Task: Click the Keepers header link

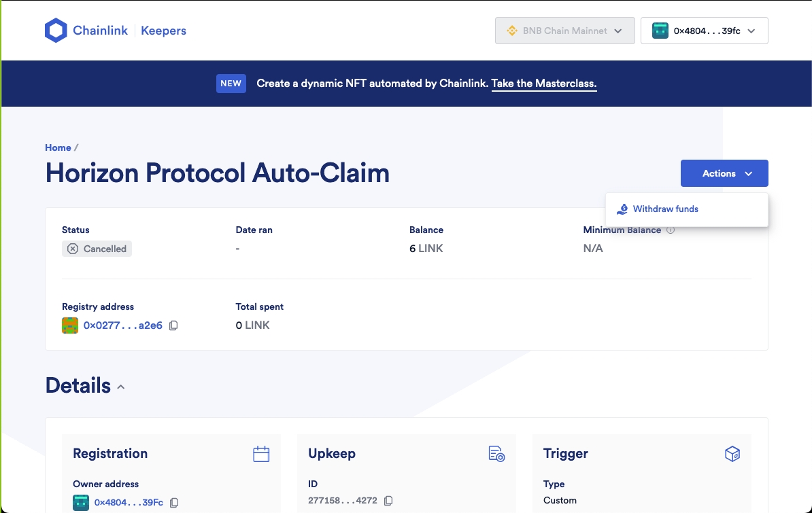Action: (x=164, y=31)
